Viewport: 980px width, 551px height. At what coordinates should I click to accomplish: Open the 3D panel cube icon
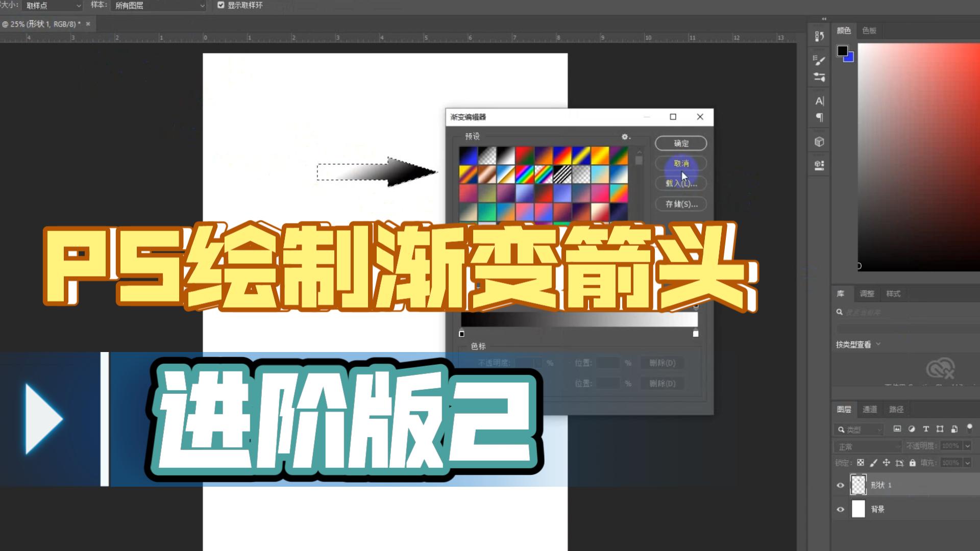click(x=819, y=142)
